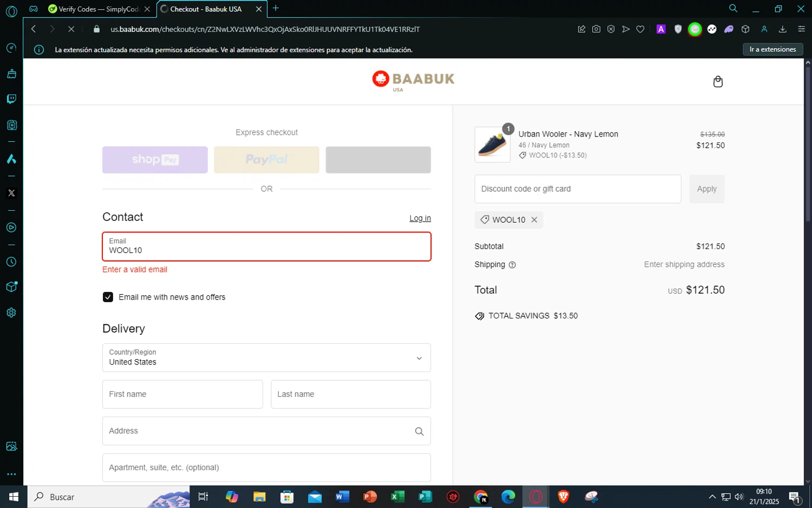Search tabs with magnifier icon
The width and height of the screenshot is (812, 508).
point(733,9)
